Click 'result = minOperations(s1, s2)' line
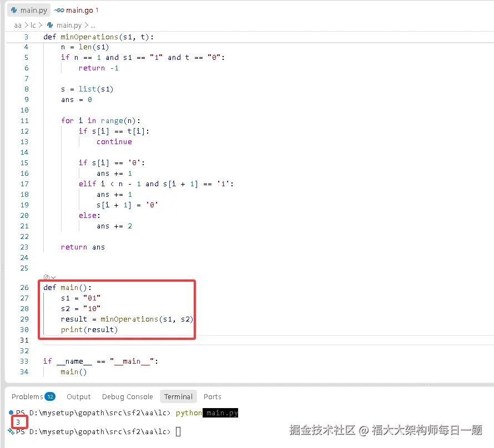The width and height of the screenshot is (494, 448). tap(127, 319)
